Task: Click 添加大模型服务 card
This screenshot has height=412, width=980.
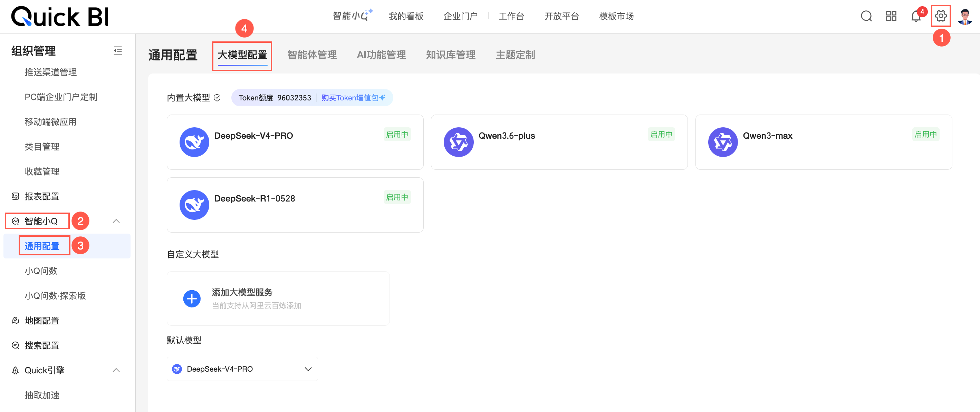Action: click(278, 298)
